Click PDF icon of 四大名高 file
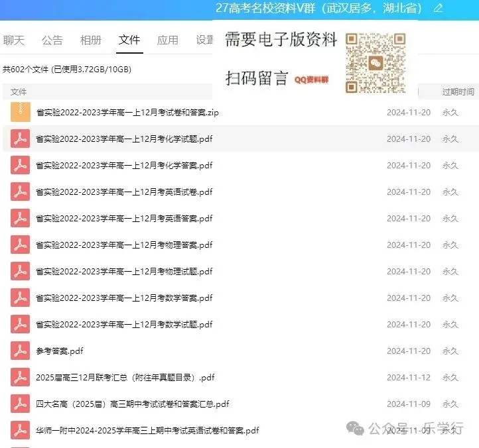The height and width of the screenshot is (448, 479). [x=20, y=404]
